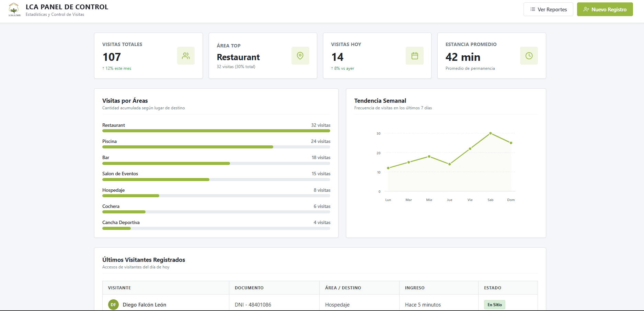Screen dimensions: 644x311
Task: Click the 8 visitas count for Hospedaje
Action: coord(322,190)
